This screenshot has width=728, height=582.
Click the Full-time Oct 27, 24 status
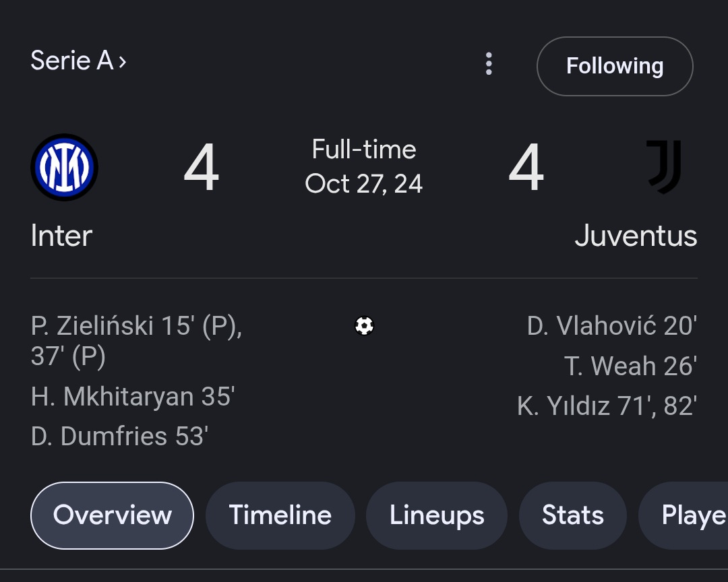[x=364, y=166]
